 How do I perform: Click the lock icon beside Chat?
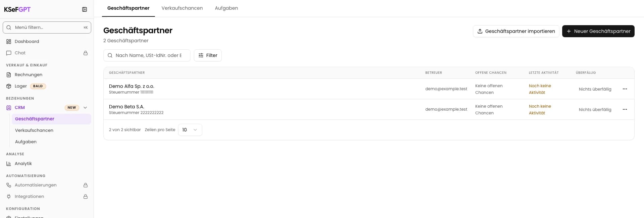[86, 53]
